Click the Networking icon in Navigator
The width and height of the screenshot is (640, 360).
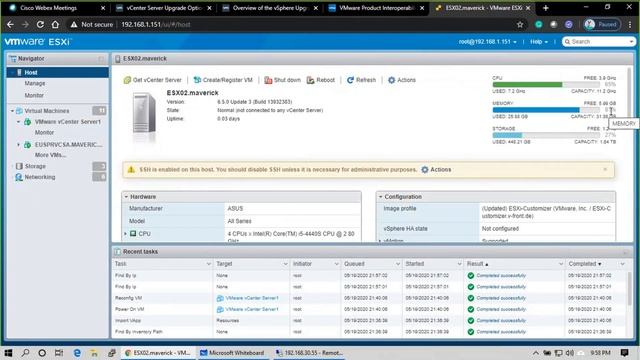19,177
